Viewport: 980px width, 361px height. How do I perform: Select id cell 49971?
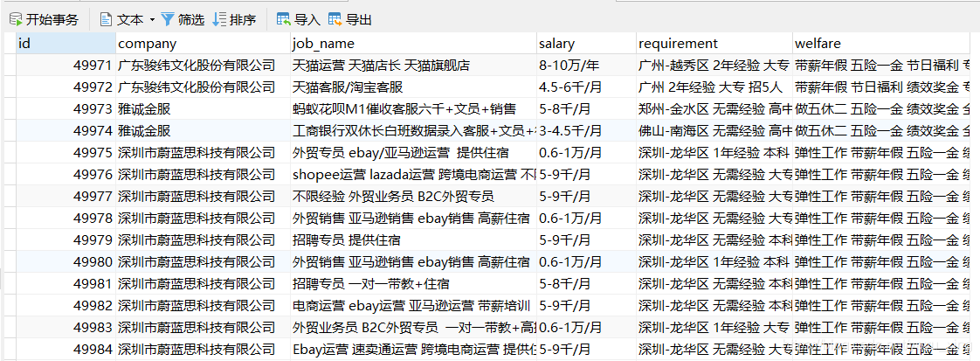point(66,65)
